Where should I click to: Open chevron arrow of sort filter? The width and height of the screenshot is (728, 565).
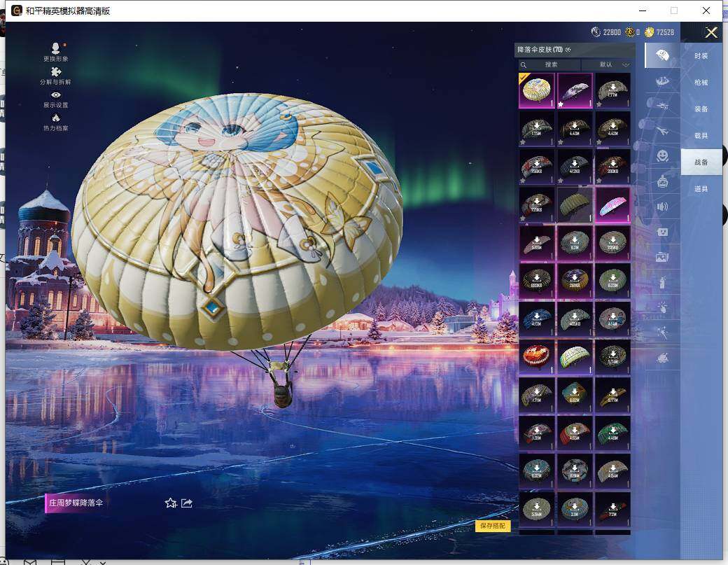point(625,65)
